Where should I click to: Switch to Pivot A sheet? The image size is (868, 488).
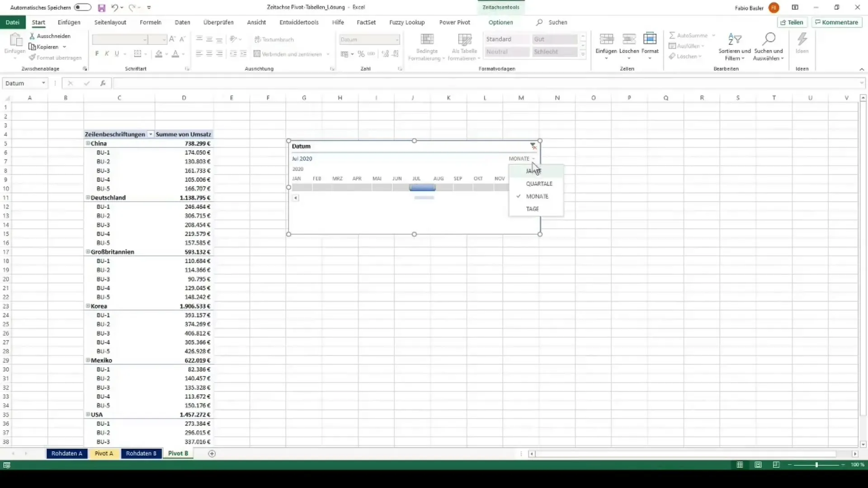pyautogui.click(x=104, y=454)
